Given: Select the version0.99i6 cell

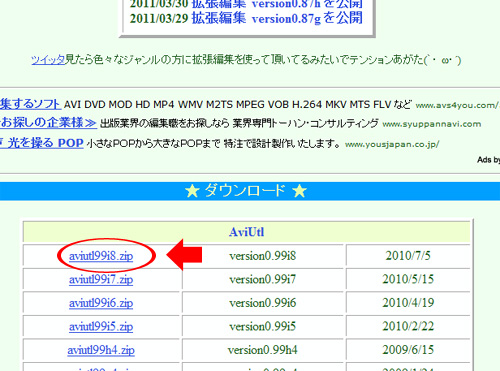Looking at the screenshot, I should coord(263,303).
